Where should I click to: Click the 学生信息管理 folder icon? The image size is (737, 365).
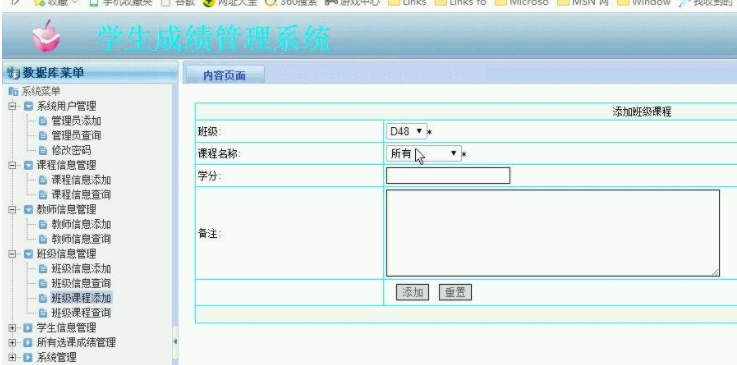28,327
